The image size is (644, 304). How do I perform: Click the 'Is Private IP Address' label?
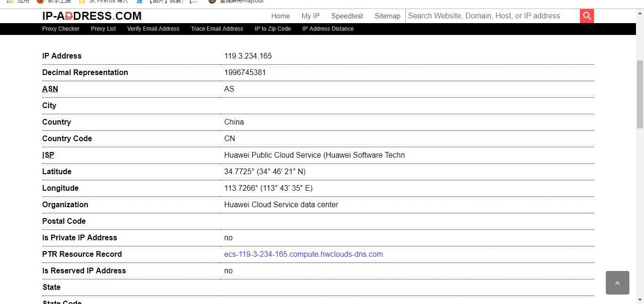pyautogui.click(x=80, y=237)
